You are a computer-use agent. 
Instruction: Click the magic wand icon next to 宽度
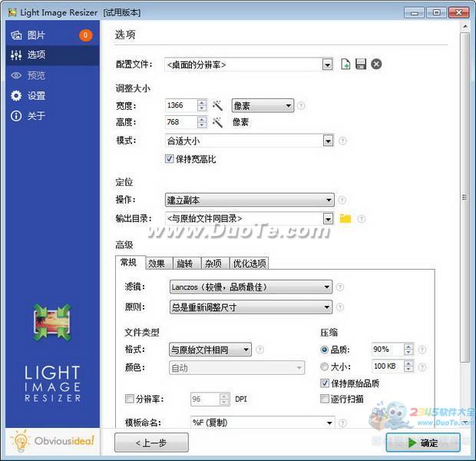[217, 105]
